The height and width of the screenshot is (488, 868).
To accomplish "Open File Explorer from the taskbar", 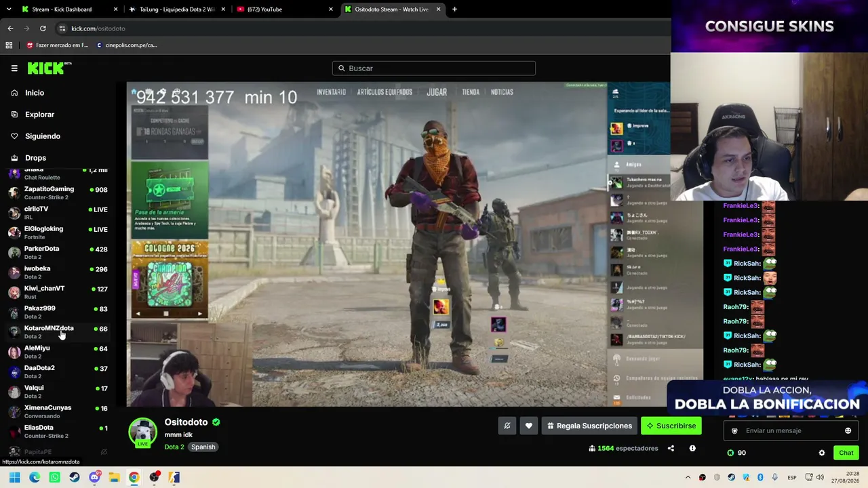I will pyautogui.click(x=115, y=477).
